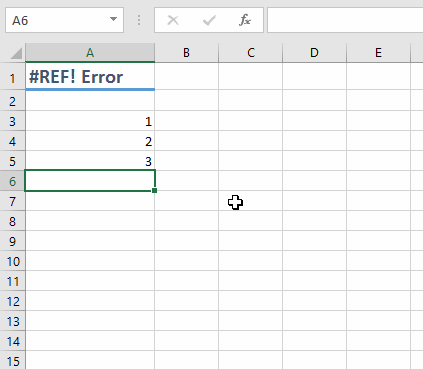Select cell A5 containing 3
This screenshot has height=369, width=423.
[x=90, y=161]
